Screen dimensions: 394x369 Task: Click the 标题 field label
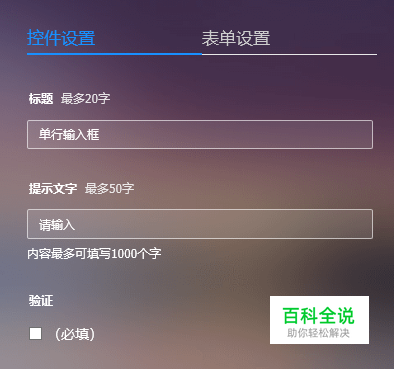tap(41, 99)
